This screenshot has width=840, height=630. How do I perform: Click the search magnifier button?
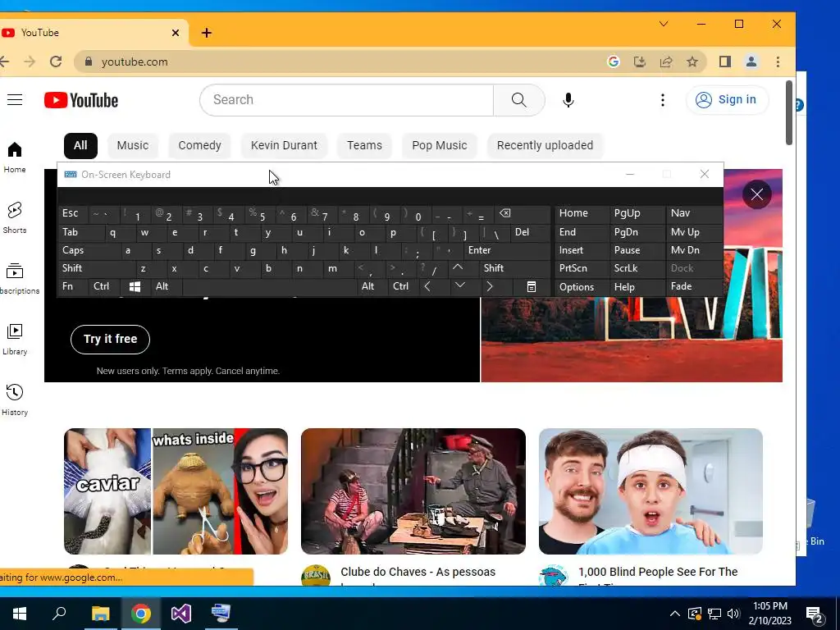(x=518, y=99)
